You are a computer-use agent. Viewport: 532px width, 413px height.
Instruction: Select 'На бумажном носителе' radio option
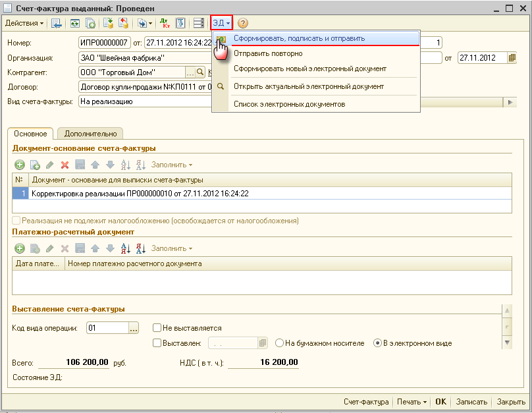coord(280,343)
